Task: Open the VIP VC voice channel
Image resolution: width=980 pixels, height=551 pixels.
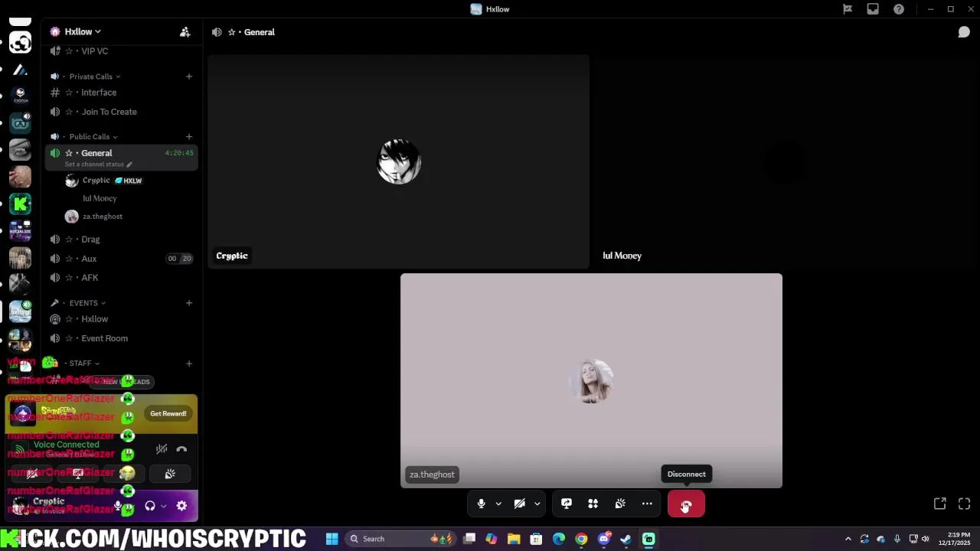Action: click(x=95, y=51)
